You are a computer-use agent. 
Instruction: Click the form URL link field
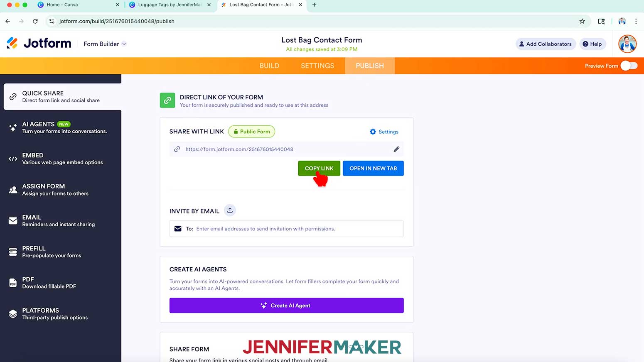[x=286, y=149]
